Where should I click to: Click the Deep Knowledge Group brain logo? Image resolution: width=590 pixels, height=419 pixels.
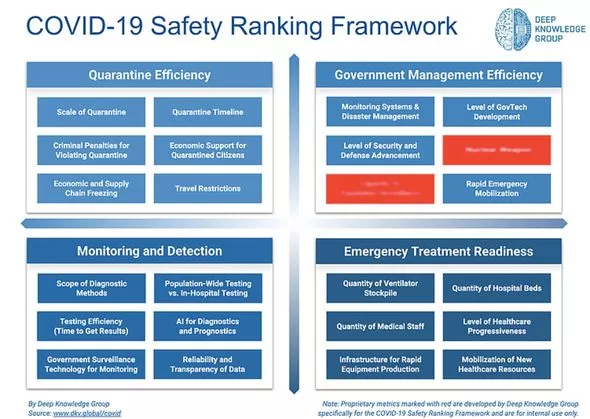click(x=512, y=29)
